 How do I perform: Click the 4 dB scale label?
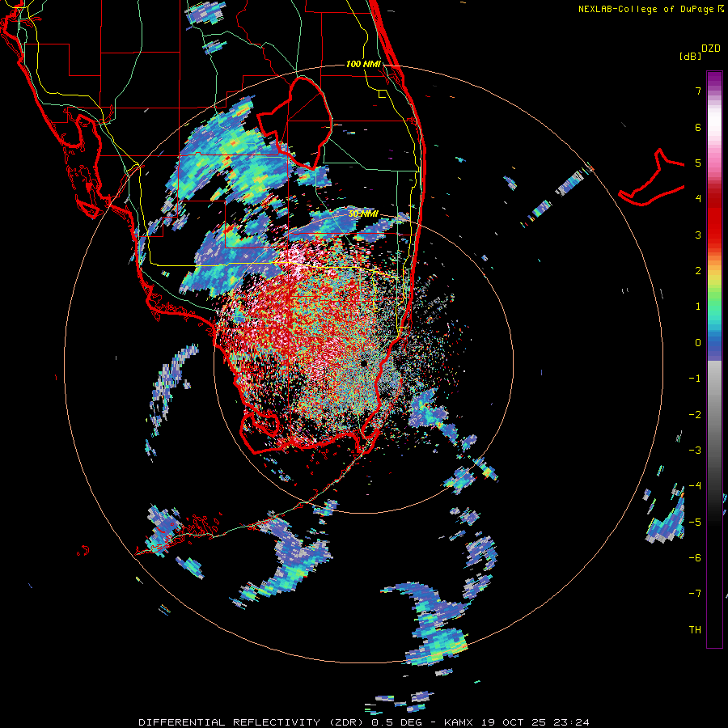coord(698,199)
